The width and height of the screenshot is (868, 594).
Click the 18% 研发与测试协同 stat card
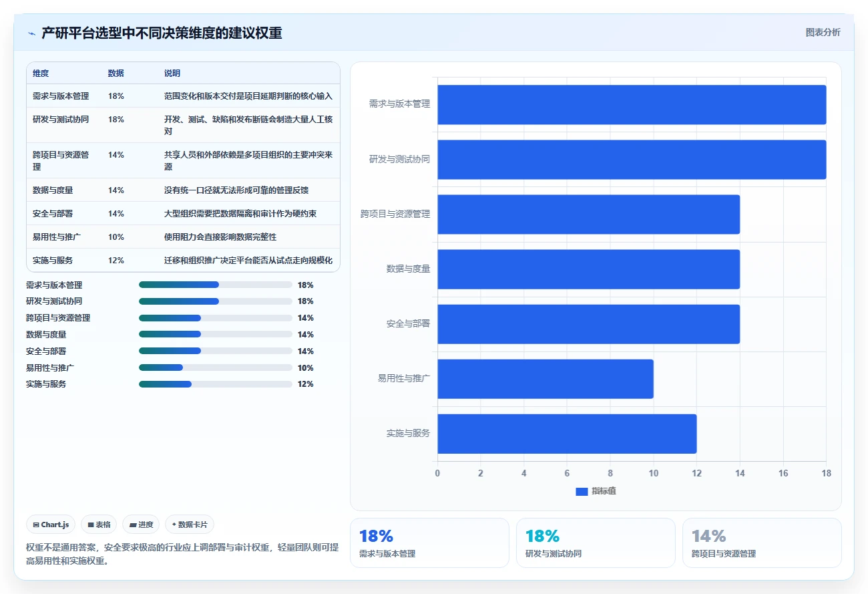[596, 543]
